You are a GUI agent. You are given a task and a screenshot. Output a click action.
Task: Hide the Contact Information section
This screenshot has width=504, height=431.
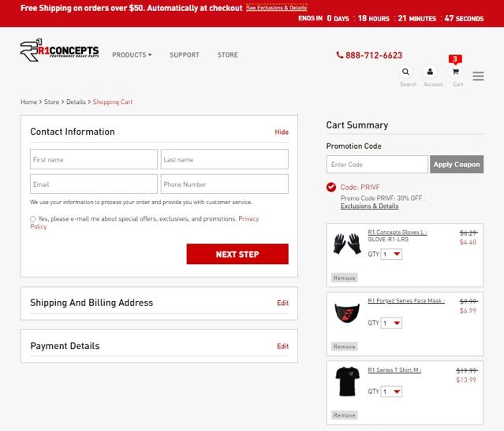coord(282,132)
